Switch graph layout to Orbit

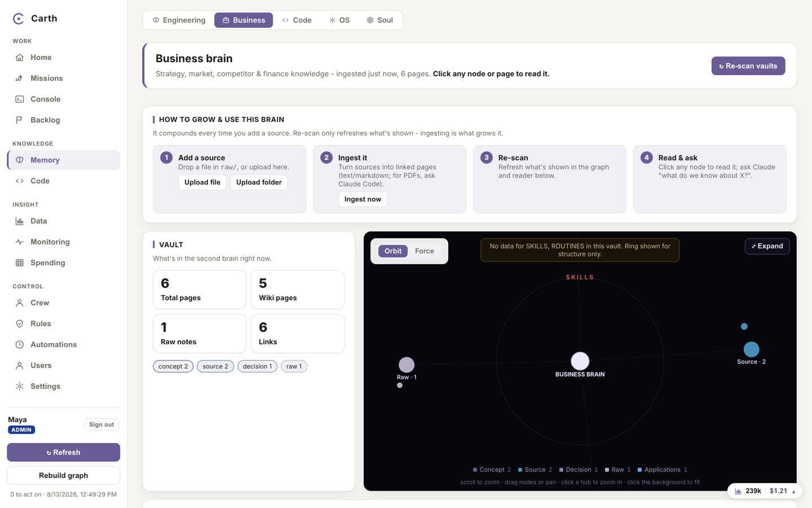(x=393, y=251)
